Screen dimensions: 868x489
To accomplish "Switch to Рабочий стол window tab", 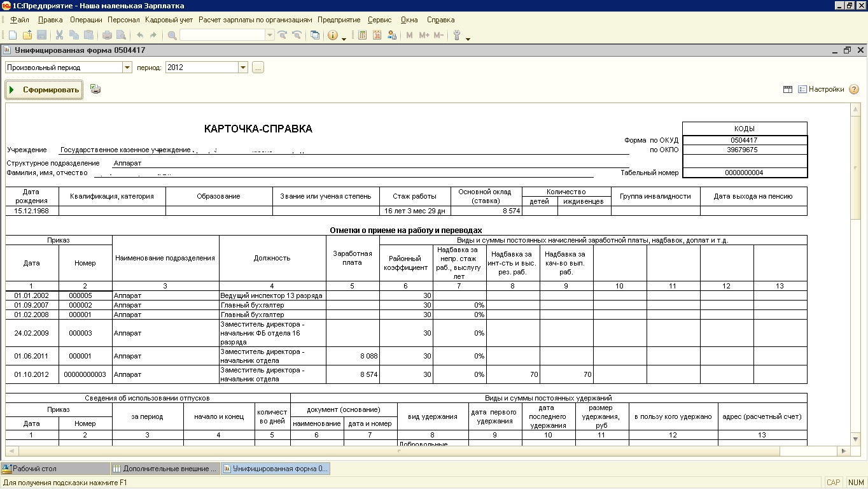I will point(55,469).
